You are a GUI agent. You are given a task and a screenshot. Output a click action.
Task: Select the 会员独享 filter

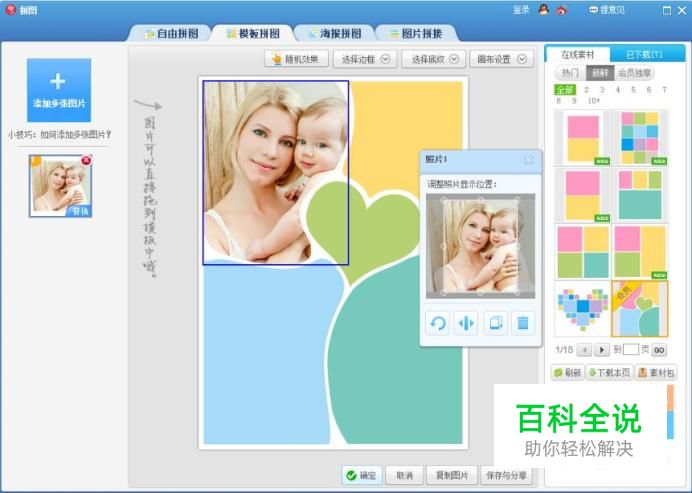pos(634,73)
